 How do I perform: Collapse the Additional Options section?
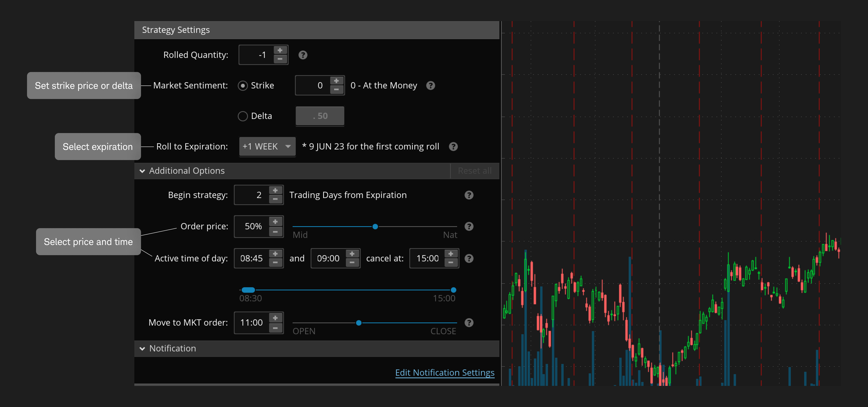tap(143, 171)
